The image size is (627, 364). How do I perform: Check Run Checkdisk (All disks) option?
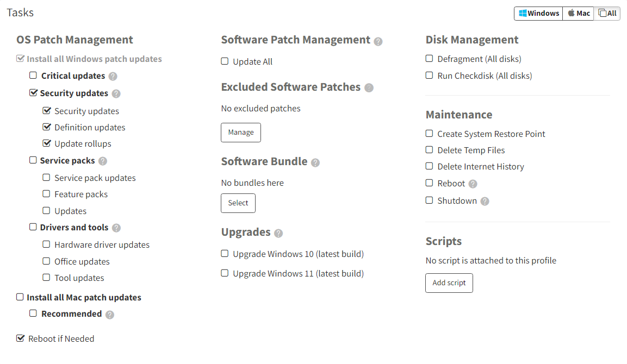430,75
